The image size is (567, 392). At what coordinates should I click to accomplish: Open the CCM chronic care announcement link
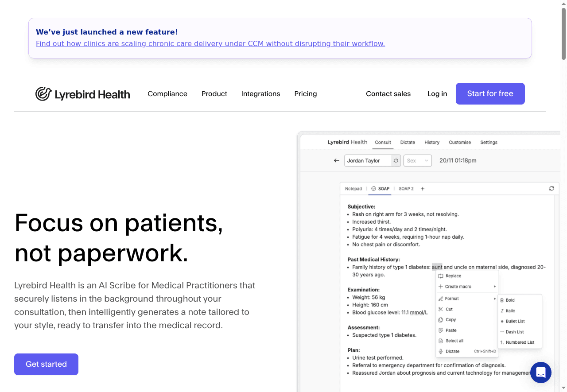pos(210,43)
